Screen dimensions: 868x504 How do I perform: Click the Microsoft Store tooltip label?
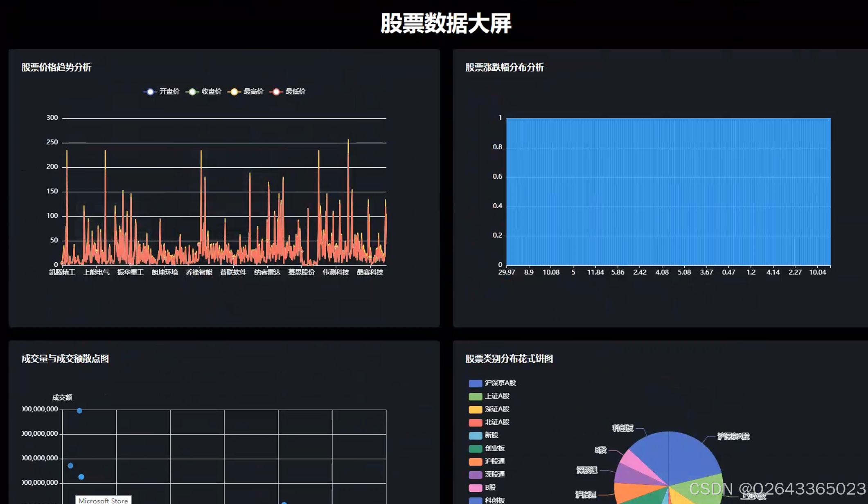point(103,500)
